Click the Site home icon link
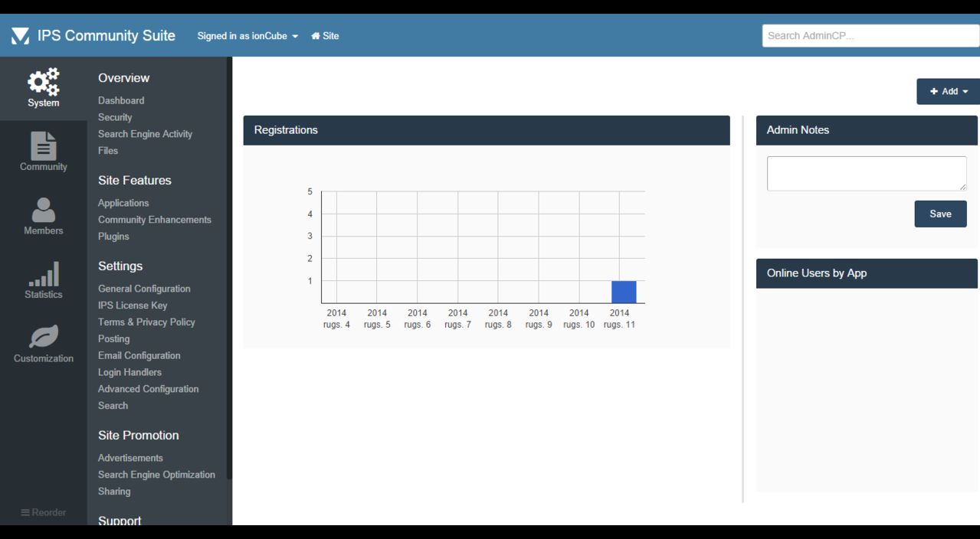 coord(325,36)
